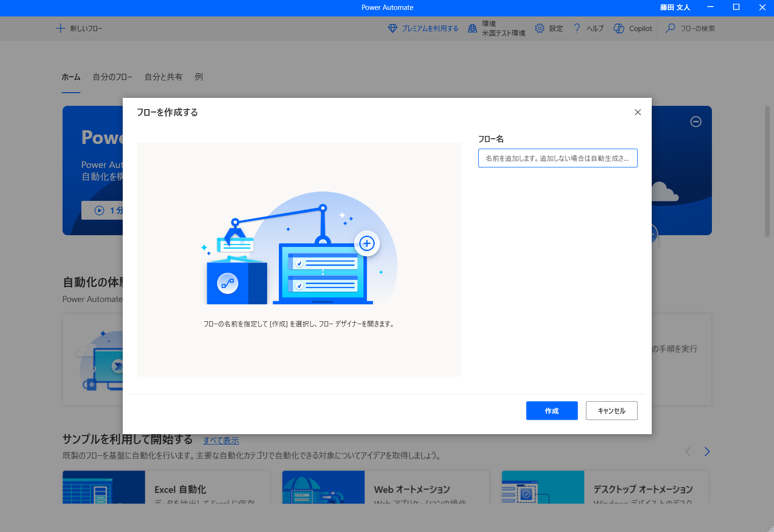The image size is (774, 532).
Task: Open プレミアムを利用する via diamond icon
Action: pyautogui.click(x=392, y=28)
